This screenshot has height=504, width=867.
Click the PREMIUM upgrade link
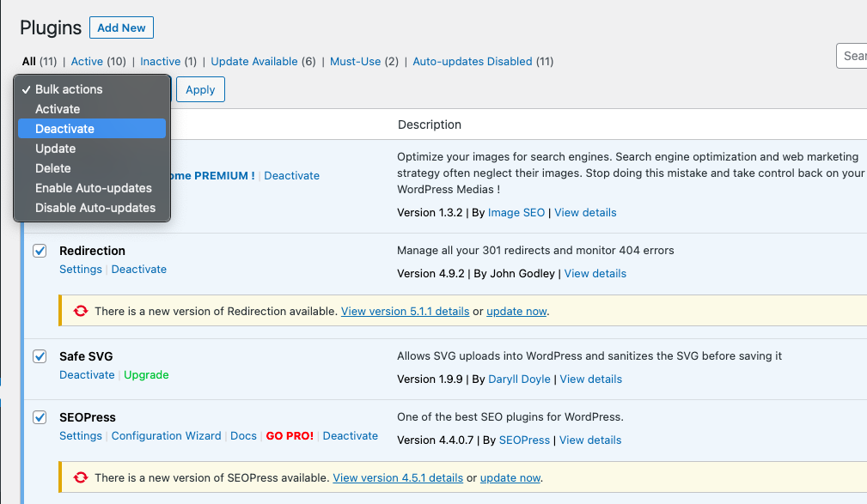tap(212, 176)
